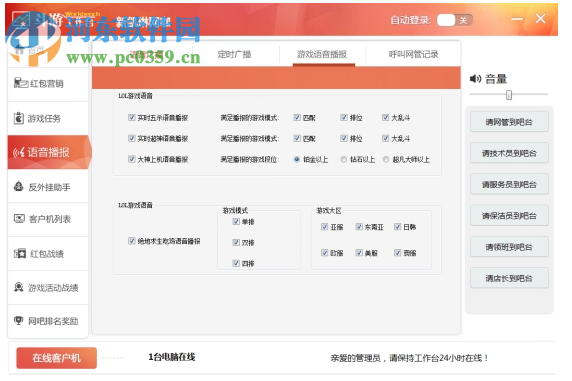This screenshot has height=381, width=572.
Task: Uncheck 匹配 in the 实时五杀 row
Action: click(297, 118)
